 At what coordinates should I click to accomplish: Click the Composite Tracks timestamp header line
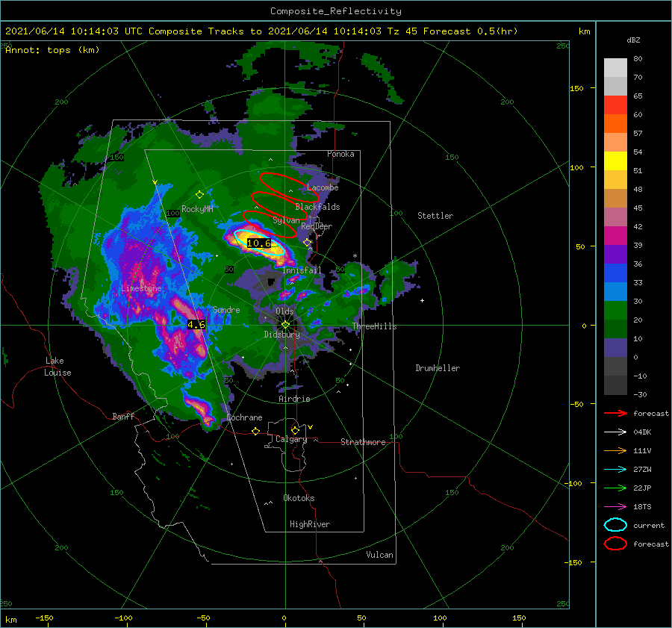261,31
